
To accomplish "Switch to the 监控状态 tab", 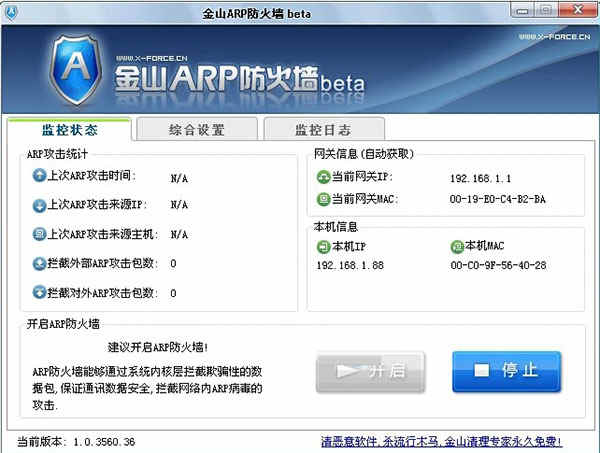I will click(x=70, y=130).
